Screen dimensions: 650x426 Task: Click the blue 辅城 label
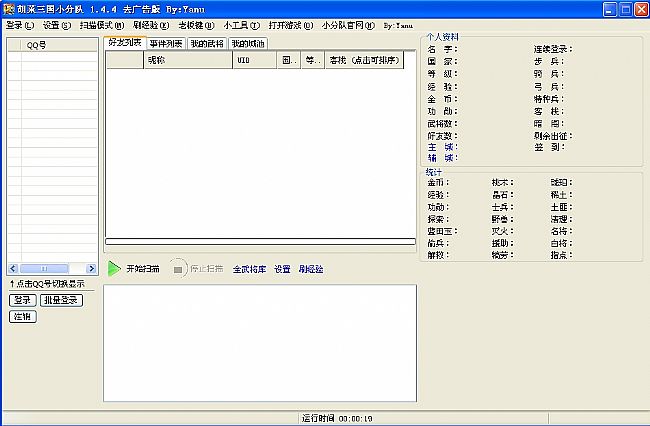[442, 158]
